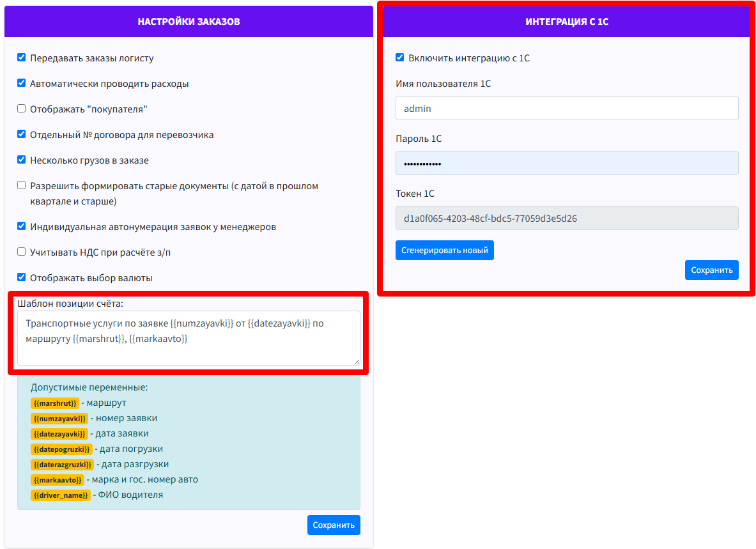Save the order settings panel
756x549 pixels.
pos(334,525)
